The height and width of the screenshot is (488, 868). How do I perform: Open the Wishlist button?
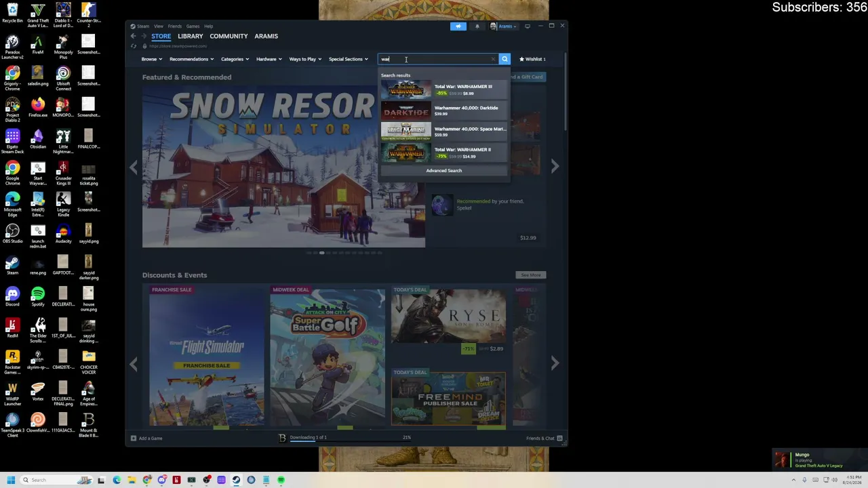coord(532,59)
